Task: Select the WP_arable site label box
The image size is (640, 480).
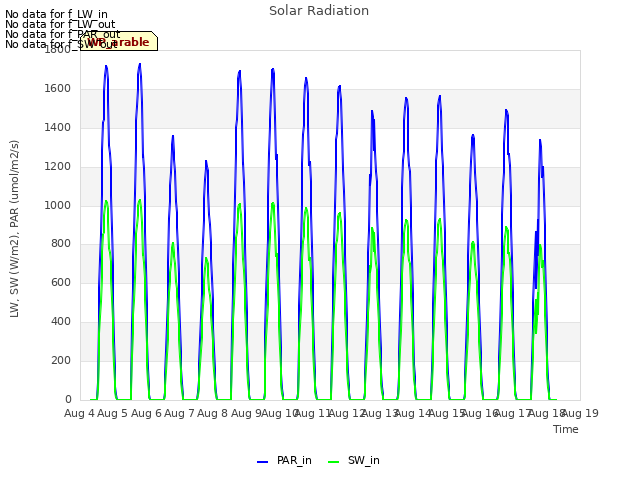Action: click(x=119, y=41)
